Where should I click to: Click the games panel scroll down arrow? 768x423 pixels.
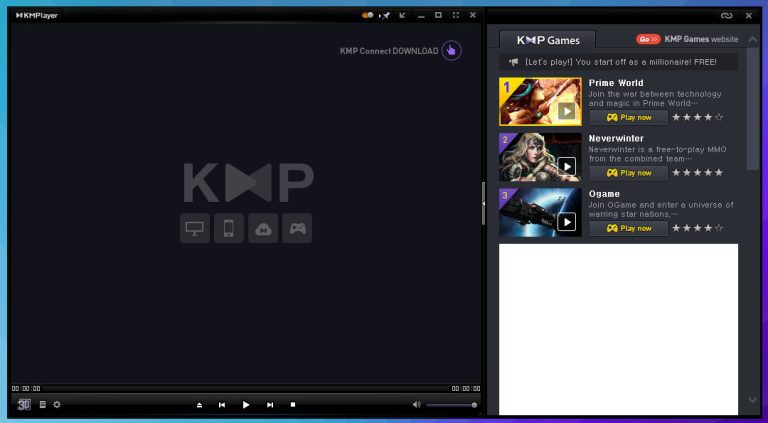[753, 400]
